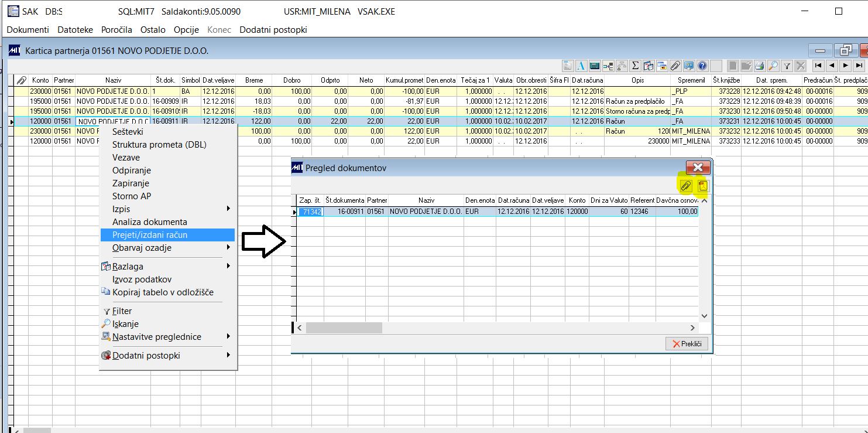Screen dimensions: 868x433
Task: Click the magnifier search icon in toolbar
Action: tap(773, 66)
